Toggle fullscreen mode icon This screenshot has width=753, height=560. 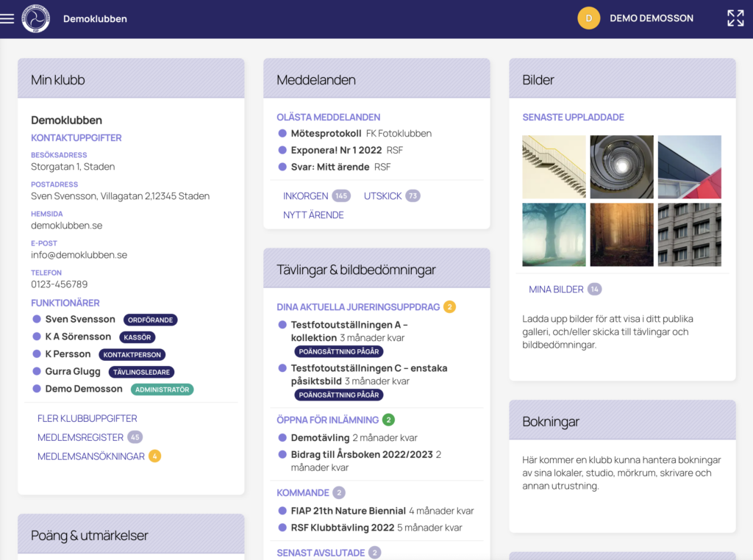[x=735, y=18]
